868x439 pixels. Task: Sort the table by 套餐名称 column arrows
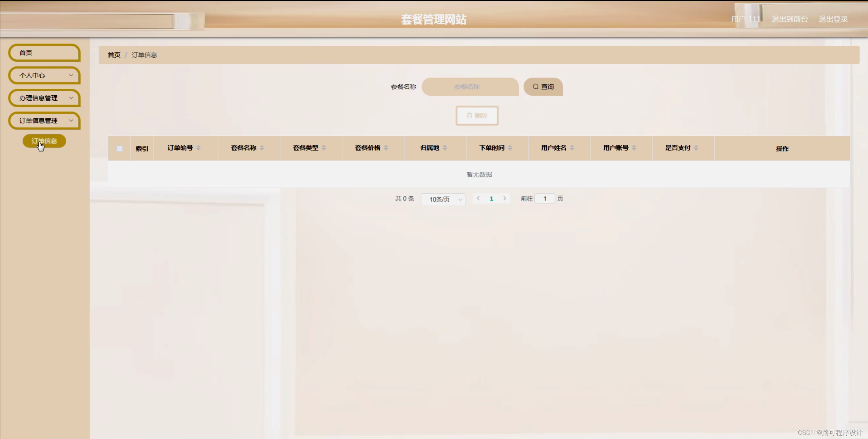(262, 148)
